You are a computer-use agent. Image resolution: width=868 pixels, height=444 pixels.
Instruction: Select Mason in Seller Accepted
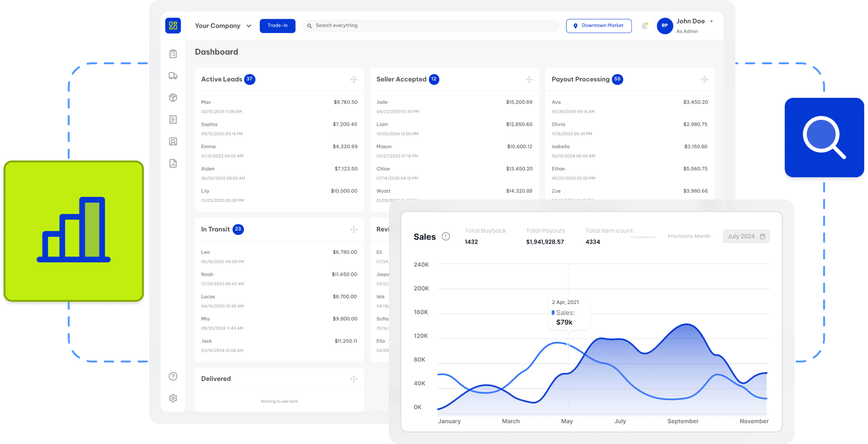pos(454,151)
